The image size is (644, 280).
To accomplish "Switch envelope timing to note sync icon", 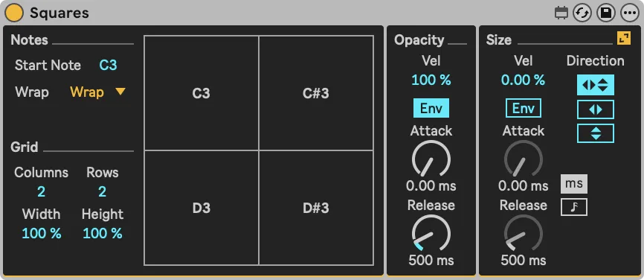I will (x=574, y=207).
